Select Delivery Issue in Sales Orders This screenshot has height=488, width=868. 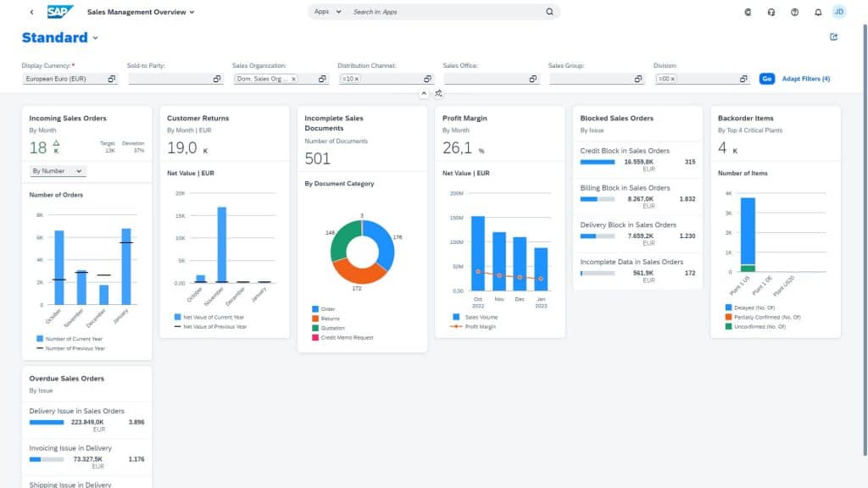coord(86,420)
